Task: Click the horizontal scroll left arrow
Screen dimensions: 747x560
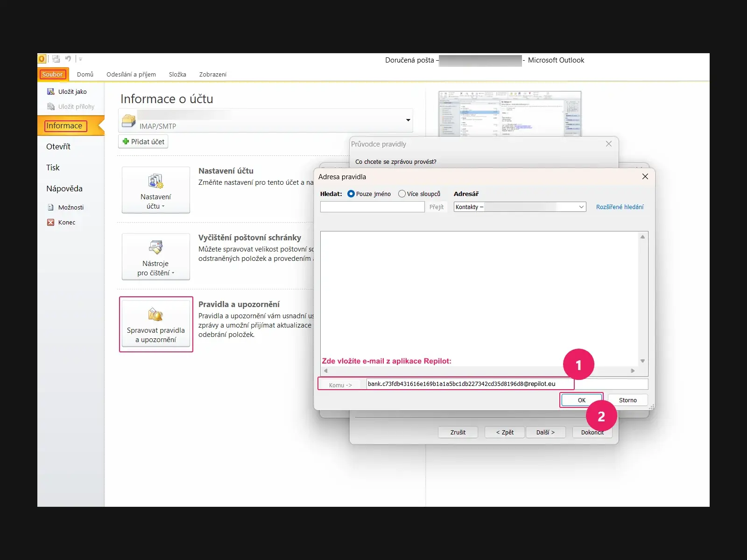Action: [326, 371]
